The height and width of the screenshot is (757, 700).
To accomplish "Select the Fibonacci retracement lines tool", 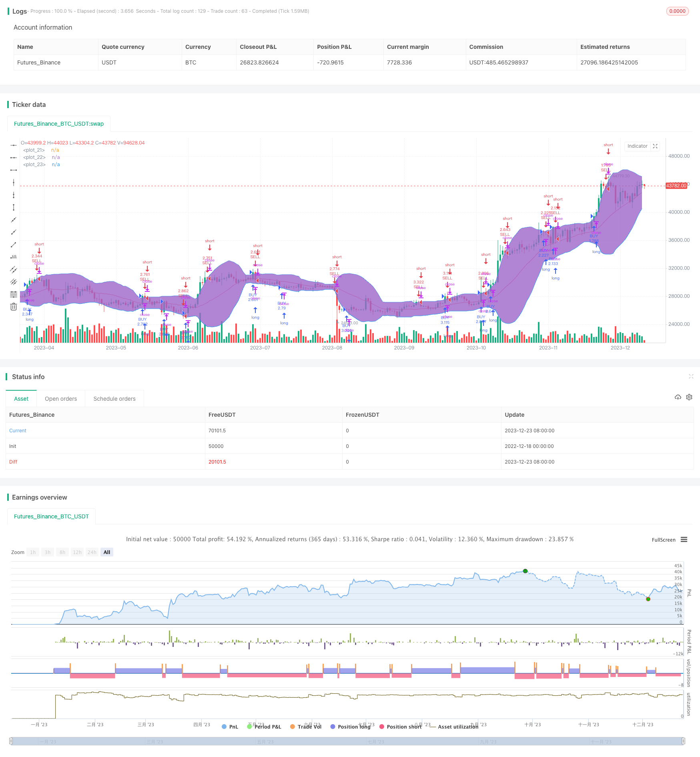I will click(14, 294).
